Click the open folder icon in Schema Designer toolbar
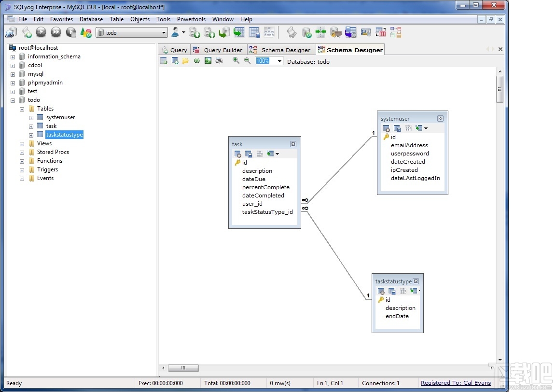The width and height of the screenshot is (556, 392). [185, 60]
